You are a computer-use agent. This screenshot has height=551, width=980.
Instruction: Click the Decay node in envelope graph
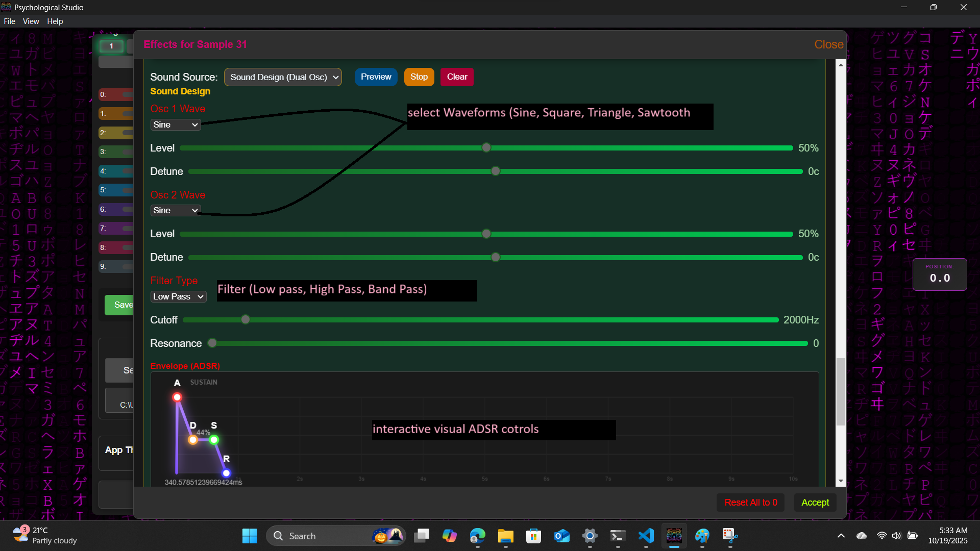tap(193, 439)
